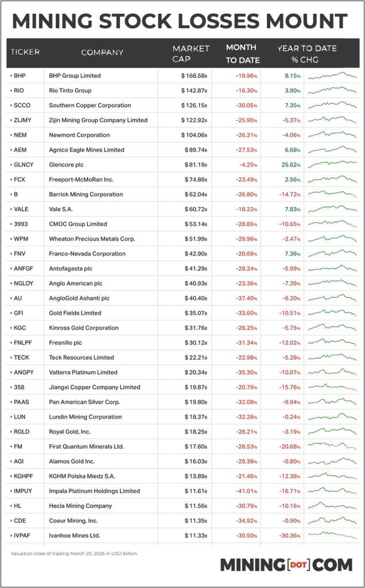Click the Ivanhoe Mines sparkline chart
The image size is (365, 588).
click(332, 536)
